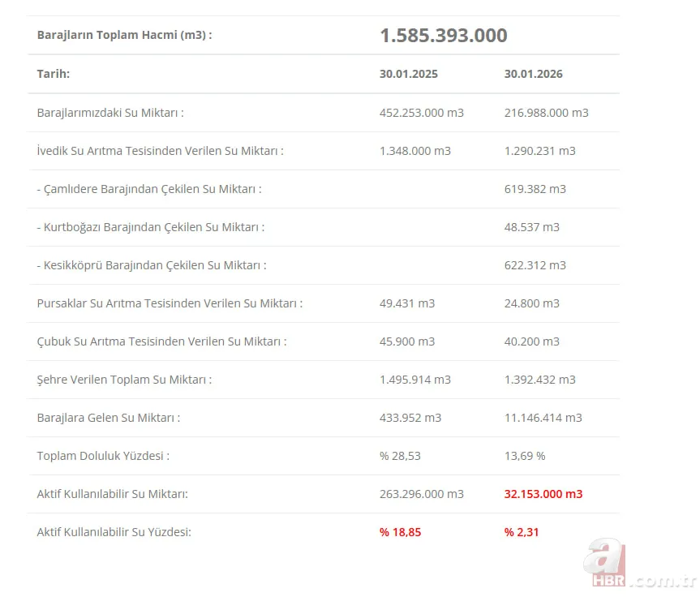Click the 1.392.432 m3 city total value

(539, 380)
